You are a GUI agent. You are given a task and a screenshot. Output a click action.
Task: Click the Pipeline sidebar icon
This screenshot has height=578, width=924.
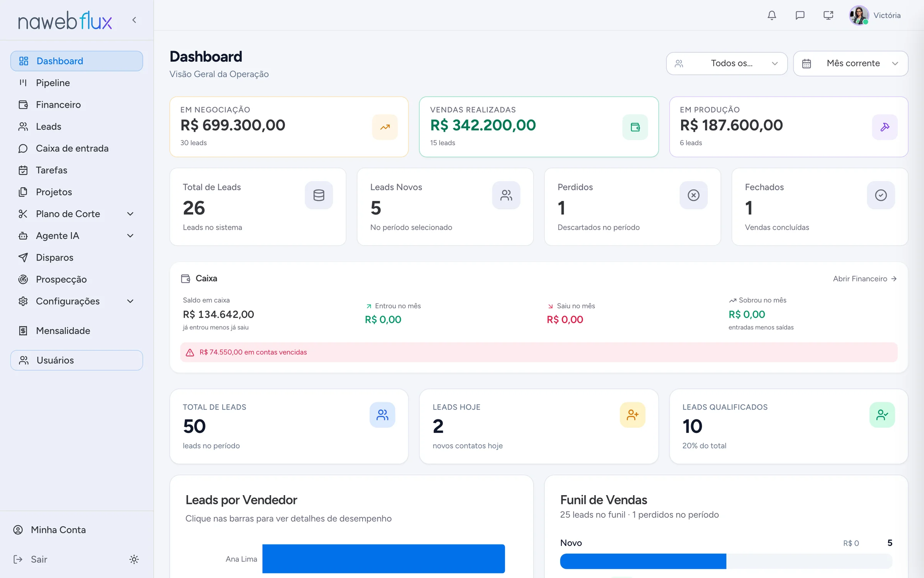coord(23,83)
